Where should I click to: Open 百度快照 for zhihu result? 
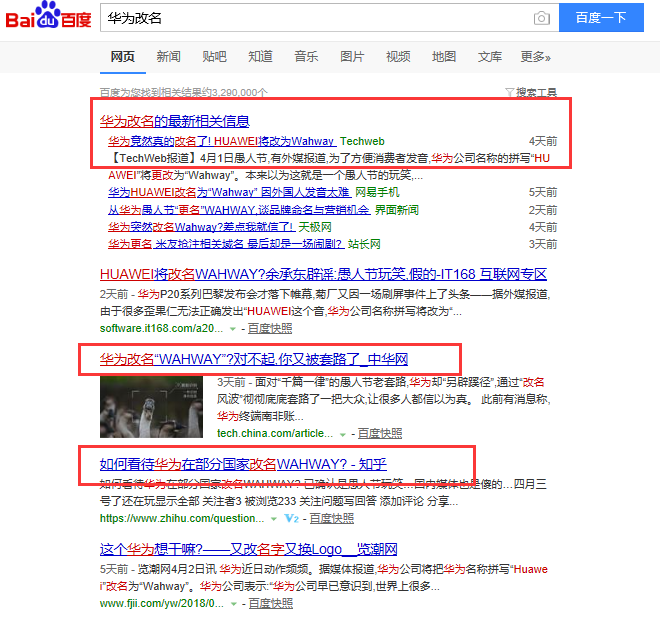tap(332, 518)
